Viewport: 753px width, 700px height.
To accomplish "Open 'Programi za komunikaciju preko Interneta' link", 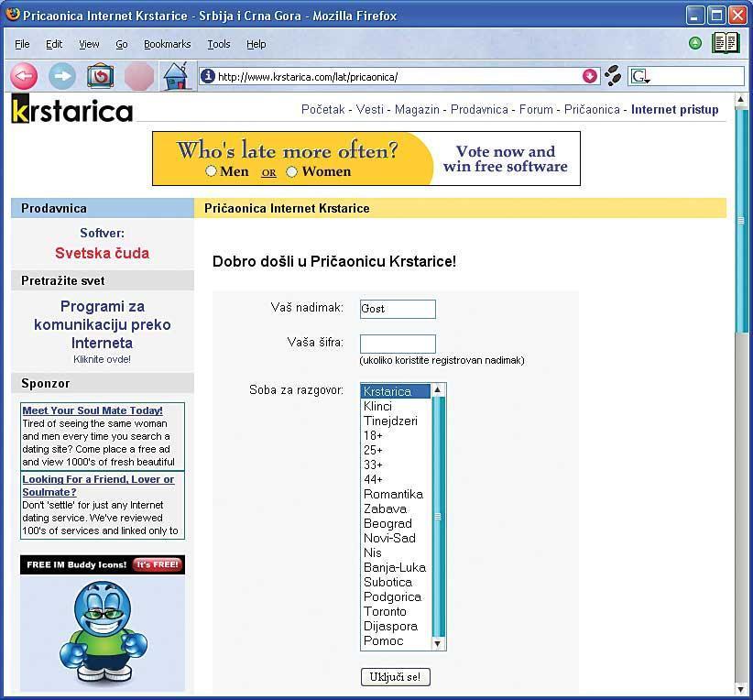I will click(102, 324).
